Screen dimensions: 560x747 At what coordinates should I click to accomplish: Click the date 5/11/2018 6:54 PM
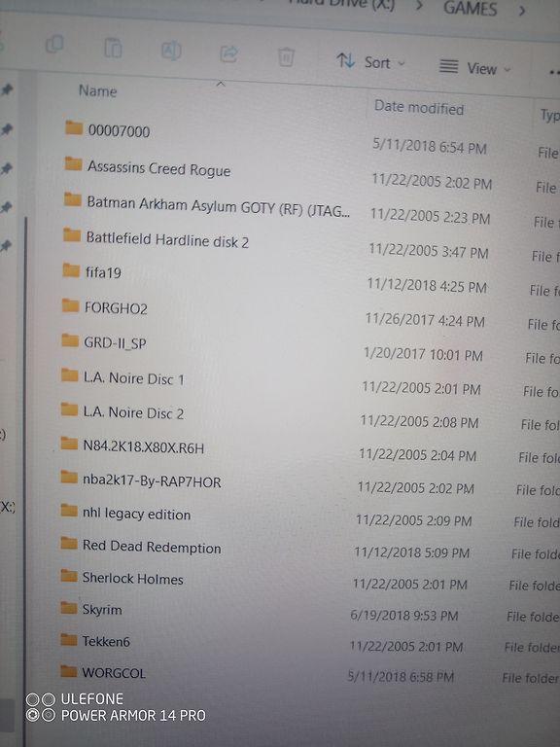[x=430, y=145]
